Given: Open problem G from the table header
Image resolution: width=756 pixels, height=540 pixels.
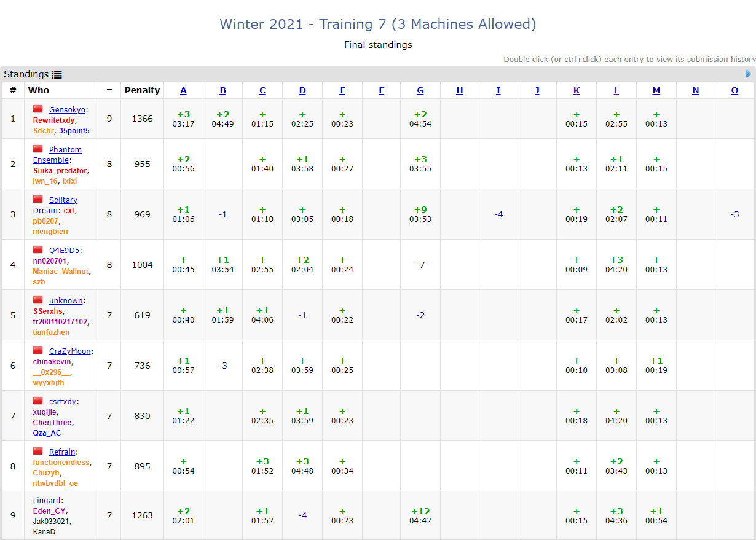Looking at the screenshot, I should point(420,90).
